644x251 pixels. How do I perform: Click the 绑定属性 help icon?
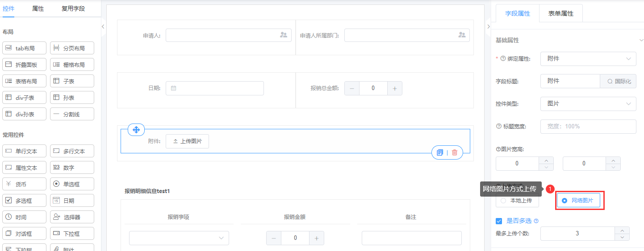(x=503, y=58)
